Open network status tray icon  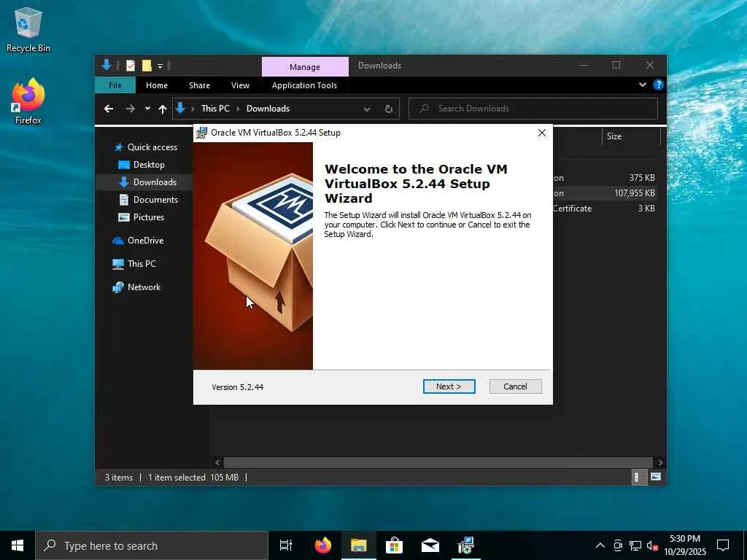tap(635, 545)
